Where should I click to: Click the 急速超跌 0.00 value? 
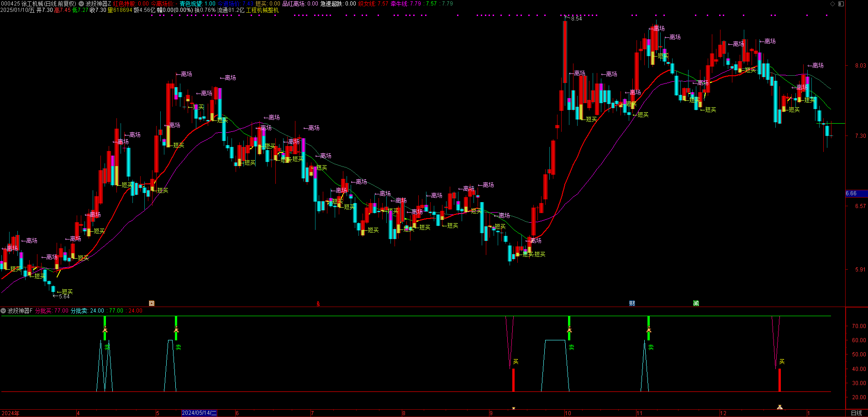pyautogui.click(x=338, y=4)
